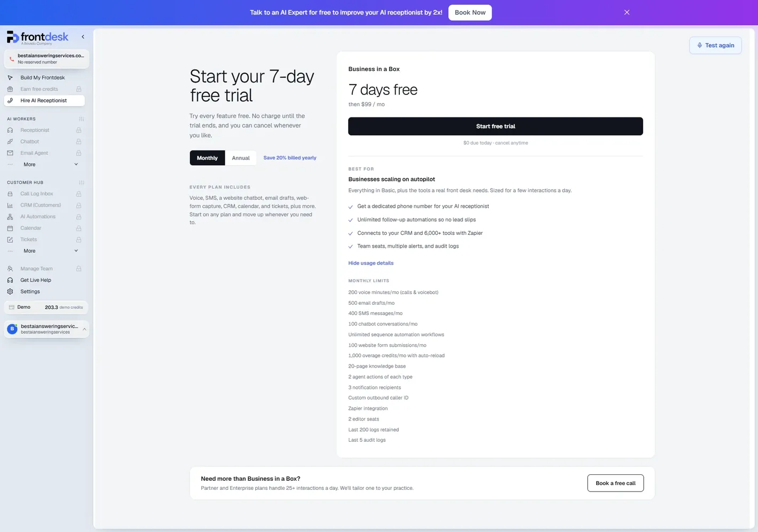This screenshot has width=758, height=532.
Task: Click the lock icon on the CRM (Customers) row
Action: pyautogui.click(x=78, y=205)
